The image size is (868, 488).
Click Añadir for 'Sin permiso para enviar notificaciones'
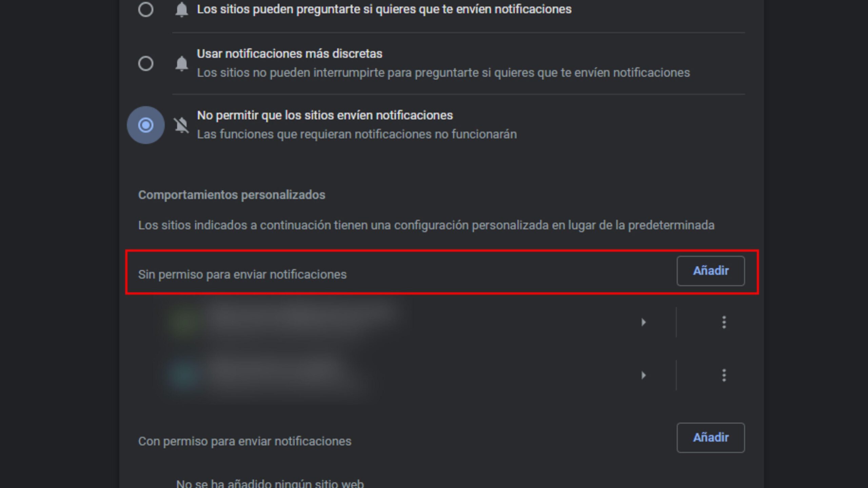[x=711, y=271]
